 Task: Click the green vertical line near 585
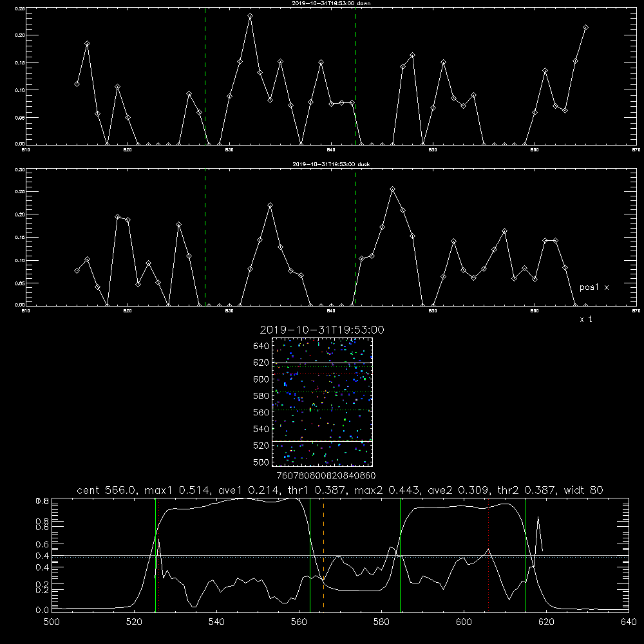[400, 554]
